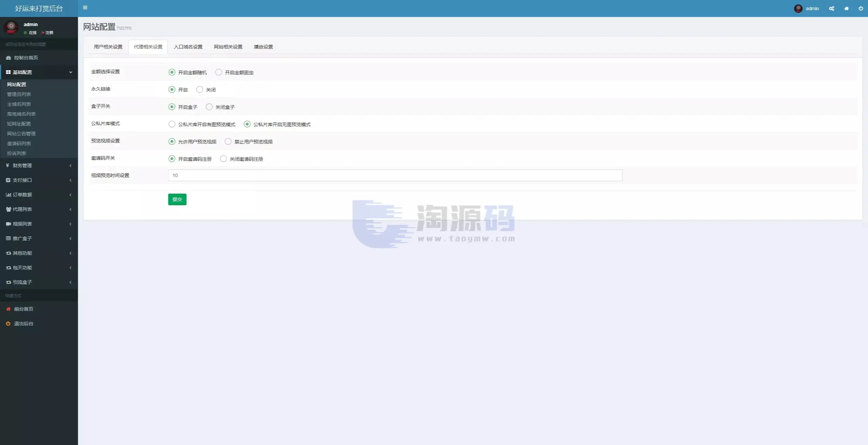Expand the 订单数据 chevron

[71, 195]
